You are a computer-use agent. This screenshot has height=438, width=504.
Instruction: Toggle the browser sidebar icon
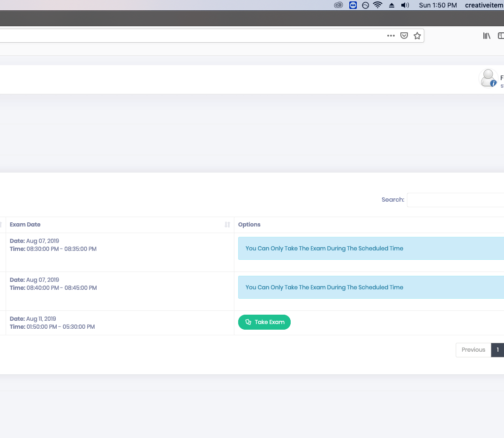[501, 36]
